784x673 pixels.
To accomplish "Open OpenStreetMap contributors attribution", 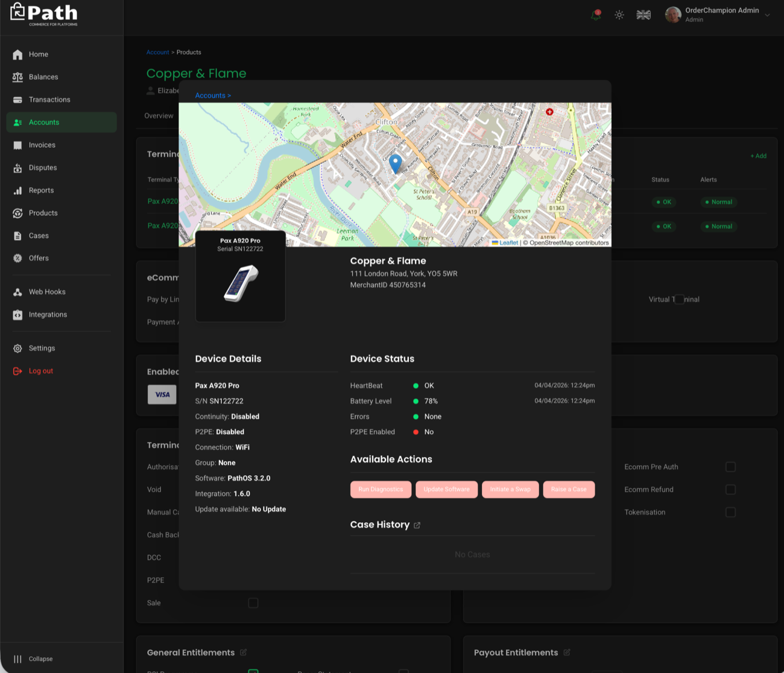I will pyautogui.click(x=566, y=243).
